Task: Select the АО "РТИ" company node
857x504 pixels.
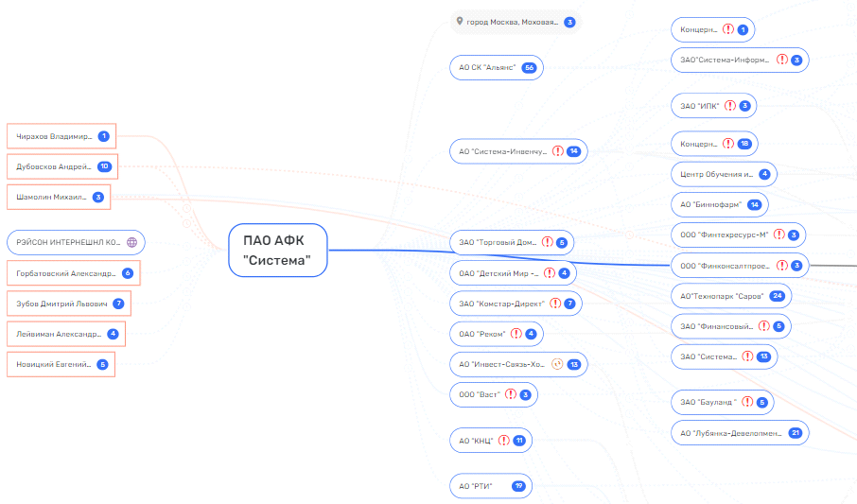Action: [491, 486]
